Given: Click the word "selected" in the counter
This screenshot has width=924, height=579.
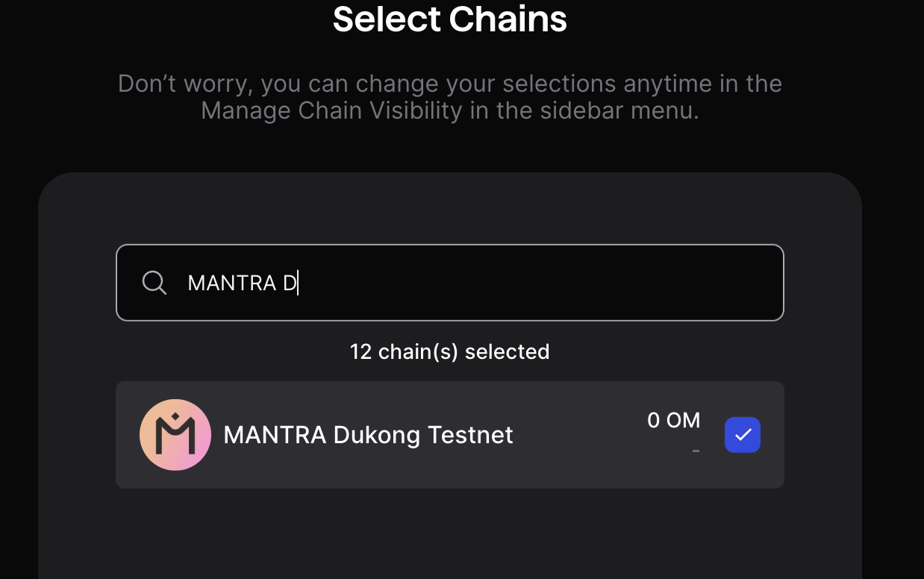Looking at the screenshot, I should point(507,351).
